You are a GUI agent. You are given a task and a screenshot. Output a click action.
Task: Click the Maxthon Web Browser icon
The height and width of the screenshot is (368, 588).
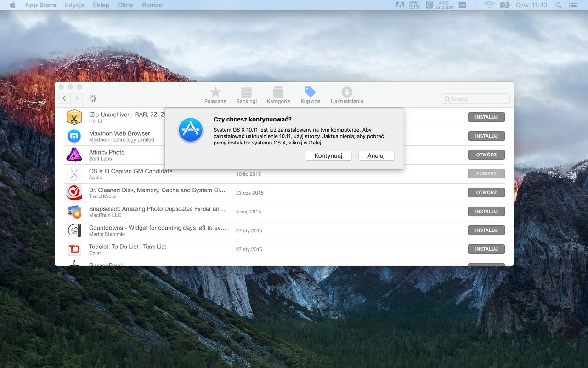pos(74,136)
